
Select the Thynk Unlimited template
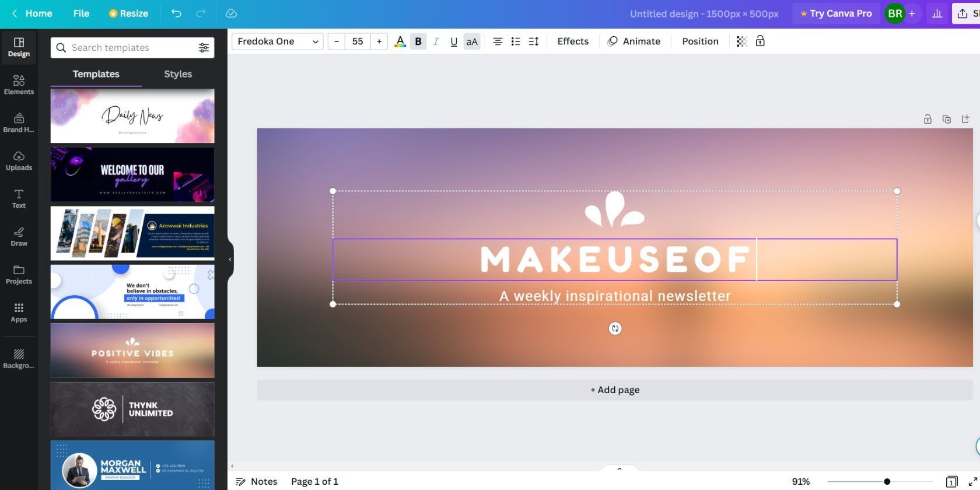coord(132,409)
